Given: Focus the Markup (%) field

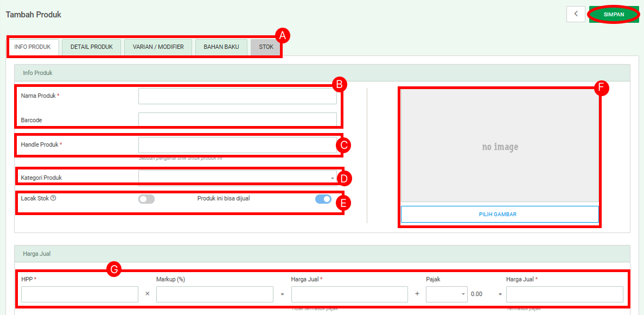Looking at the screenshot, I should (x=214, y=294).
